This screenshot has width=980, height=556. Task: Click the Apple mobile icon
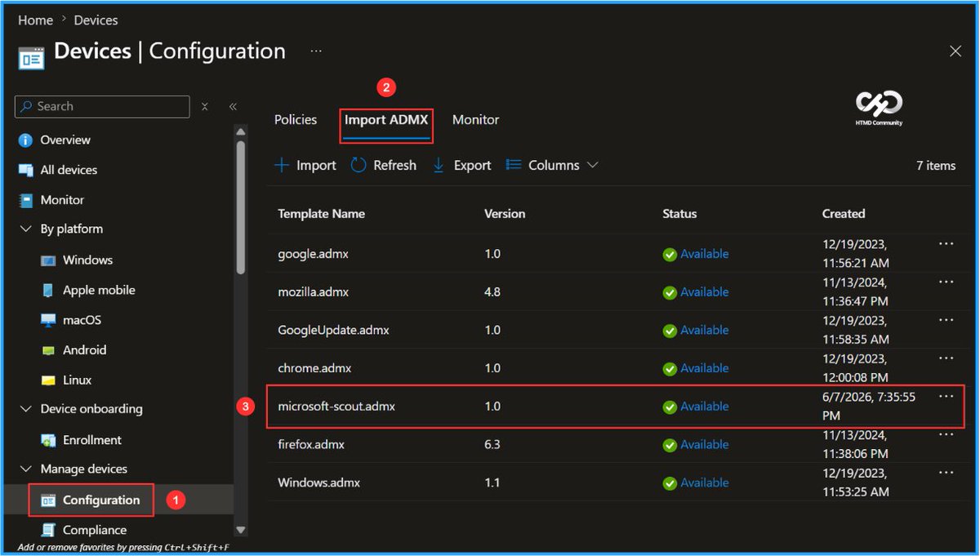pos(48,291)
